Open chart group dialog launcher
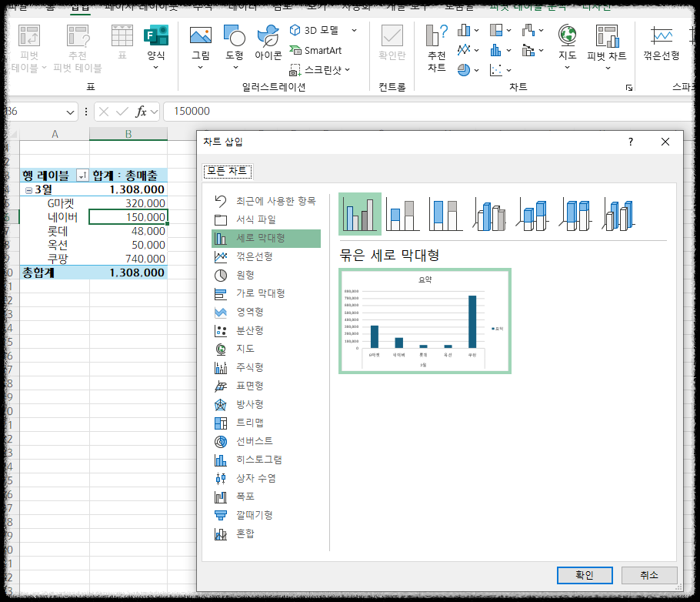700x602 pixels. click(629, 88)
